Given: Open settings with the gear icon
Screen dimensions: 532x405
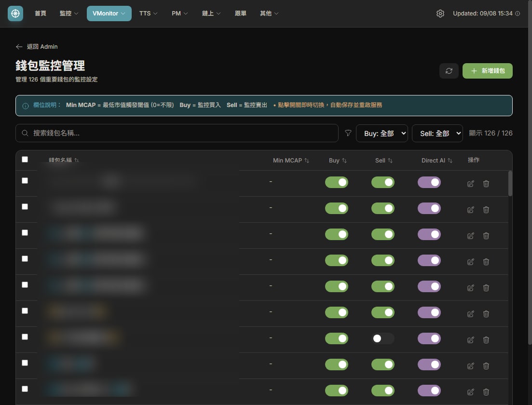Looking at the screenshot, I should point(440,13).
